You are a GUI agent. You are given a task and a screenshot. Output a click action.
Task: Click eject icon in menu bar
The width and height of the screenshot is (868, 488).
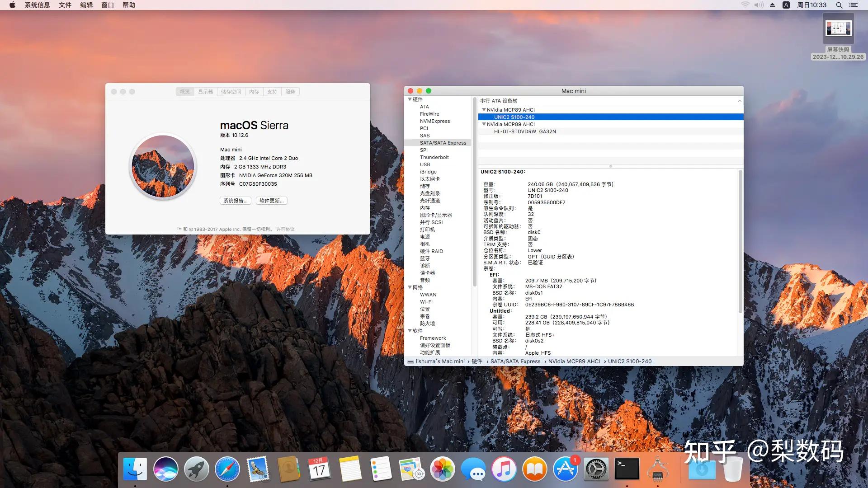click(x=773, y=5)
